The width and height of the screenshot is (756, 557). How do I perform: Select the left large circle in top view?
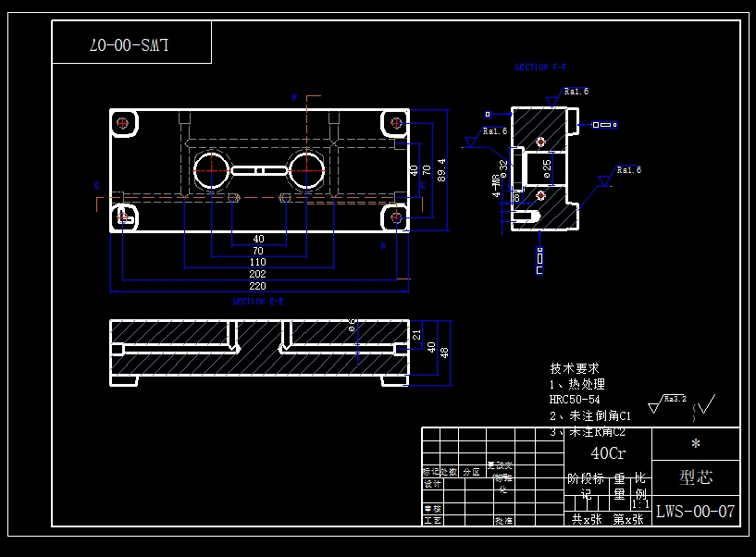pyautogui.click(x=211, y=170)
